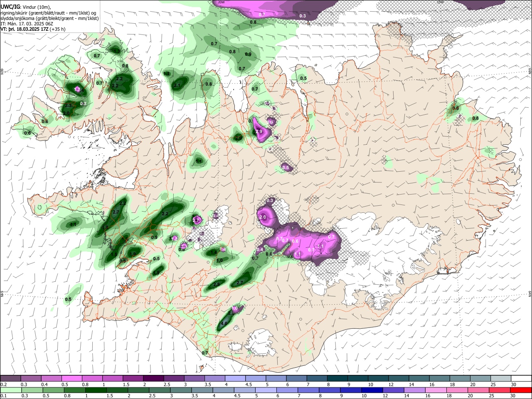Select the palest green first rain legend swatch
This screenshot has height=399, width=532.
click(10, 390)
